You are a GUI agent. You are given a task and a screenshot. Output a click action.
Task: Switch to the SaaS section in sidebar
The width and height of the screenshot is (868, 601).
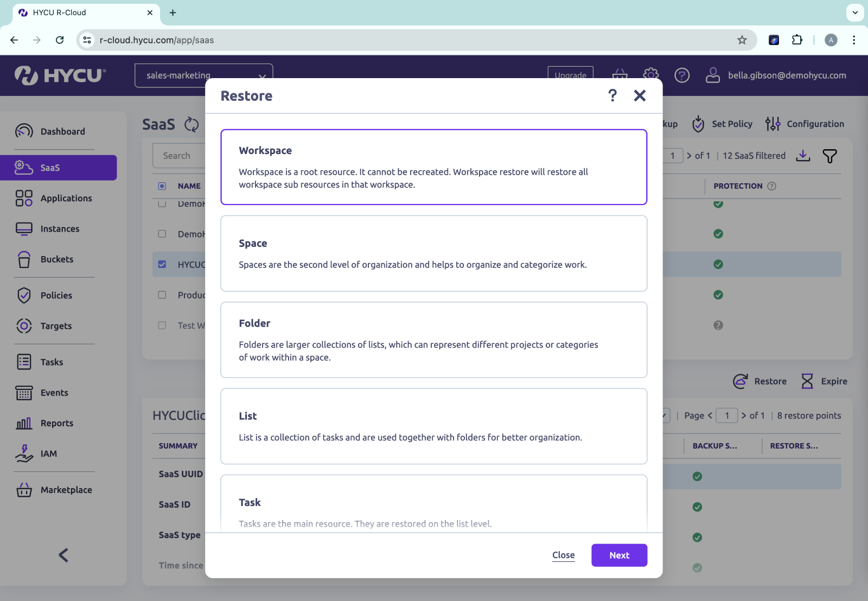[x=50, y=168]
